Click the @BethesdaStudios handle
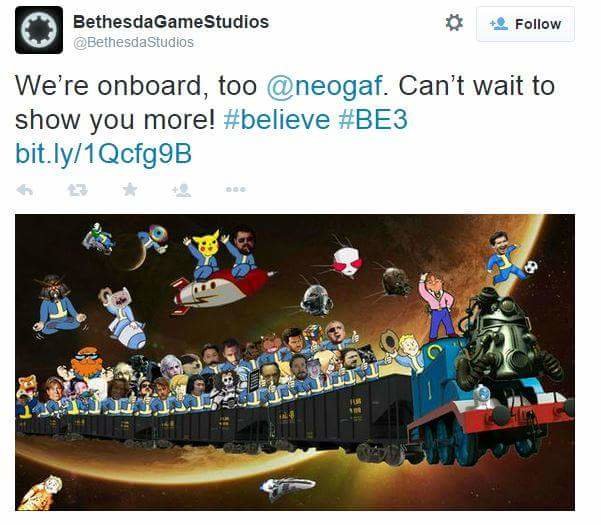601x525 pixels. point(133,42)
